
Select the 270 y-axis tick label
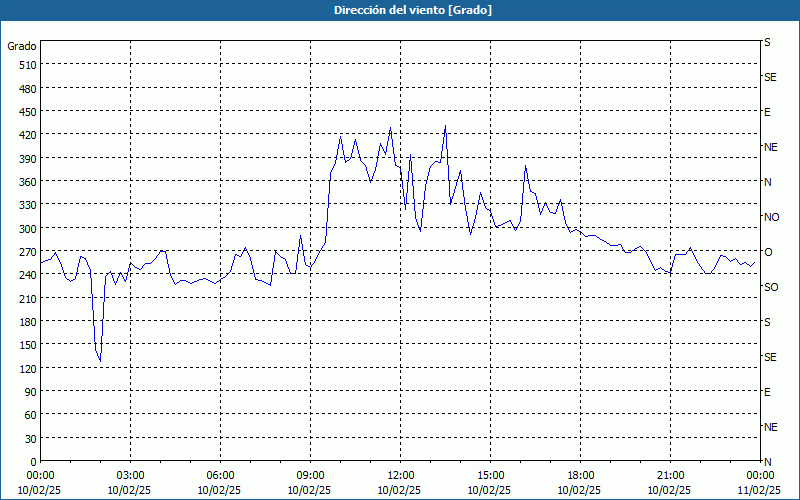point(29,252)
